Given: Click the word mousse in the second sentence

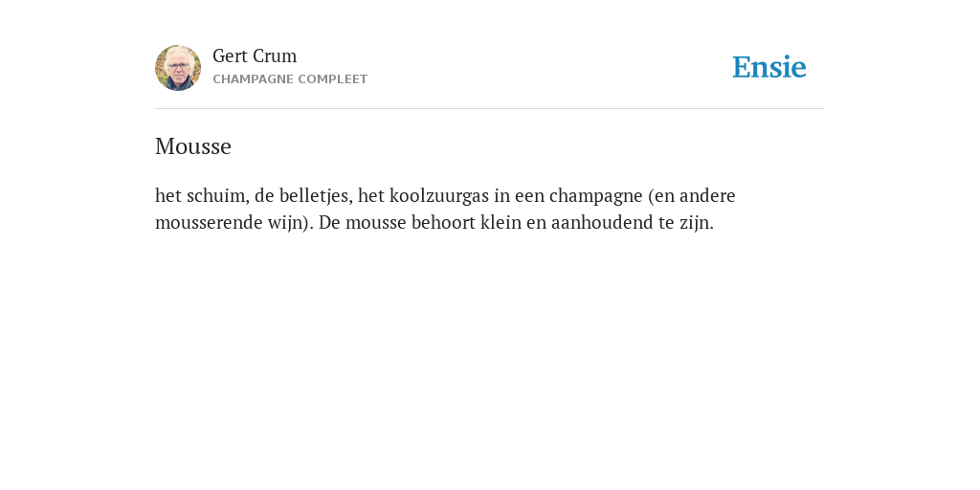Looking at the screenshot, I should tap(375, 223).
